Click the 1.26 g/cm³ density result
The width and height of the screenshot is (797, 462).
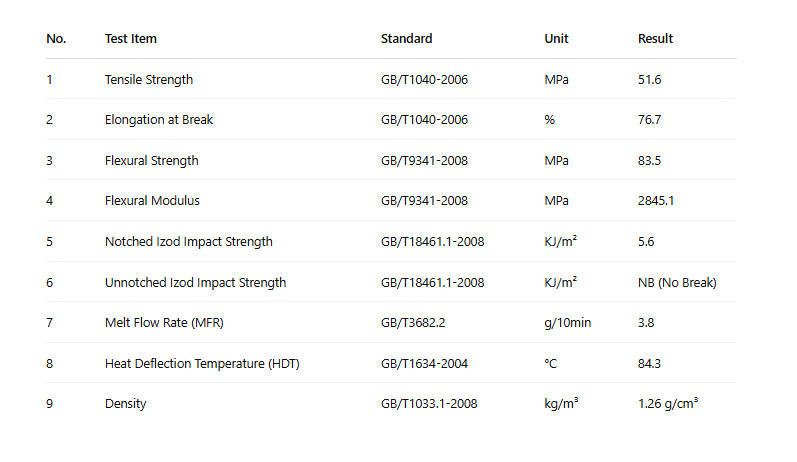668,404
